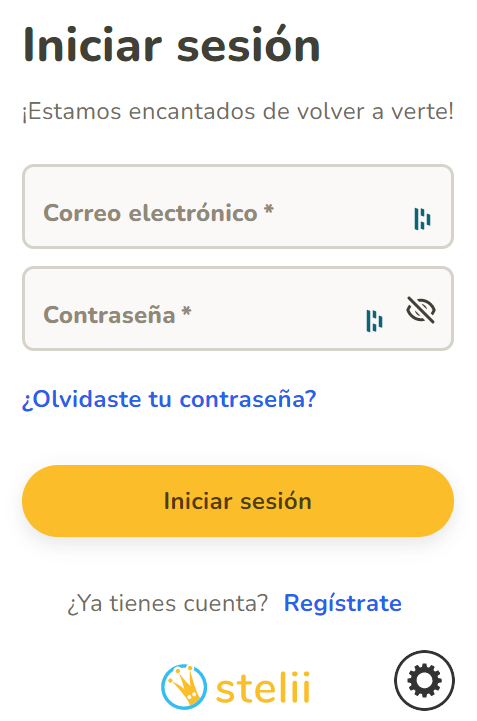
Task: Click the word Iniciar in the page title
Action: (92, 45)
